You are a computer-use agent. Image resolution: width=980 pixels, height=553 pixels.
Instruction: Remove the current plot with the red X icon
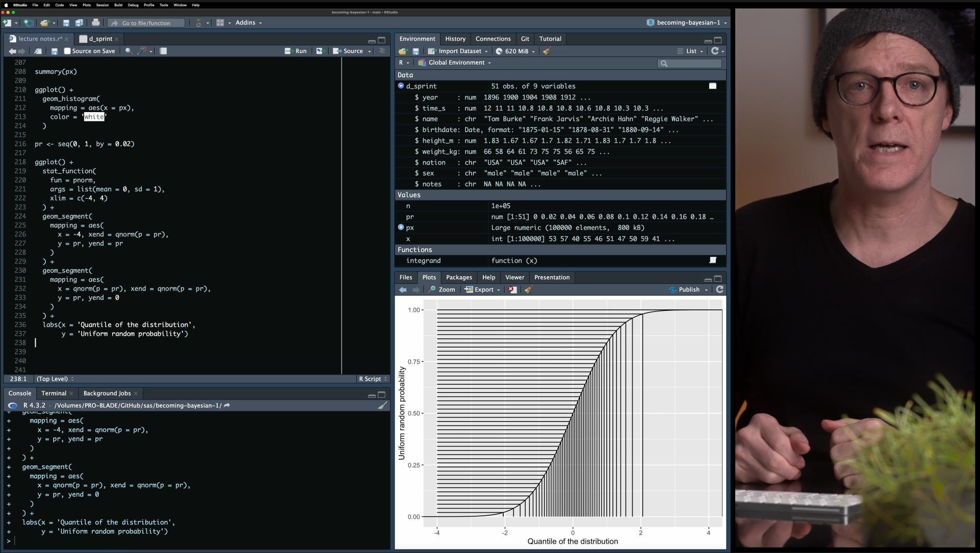click(512, 289)
